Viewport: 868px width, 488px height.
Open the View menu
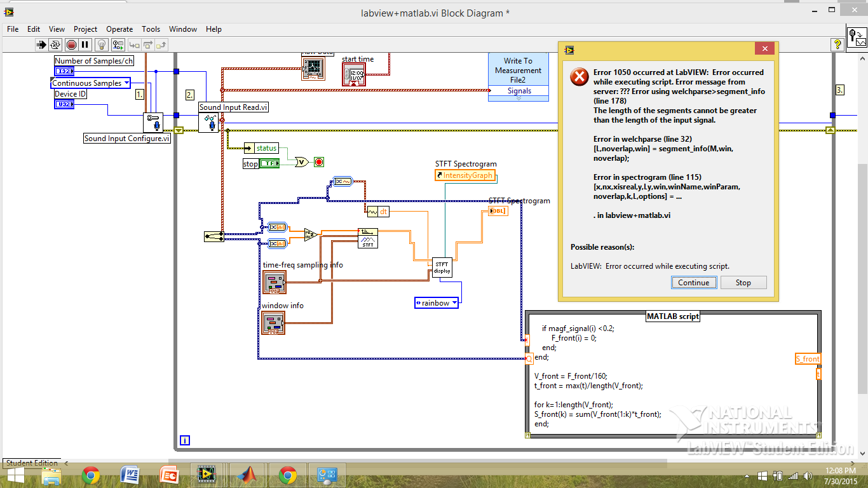(57, 29)
